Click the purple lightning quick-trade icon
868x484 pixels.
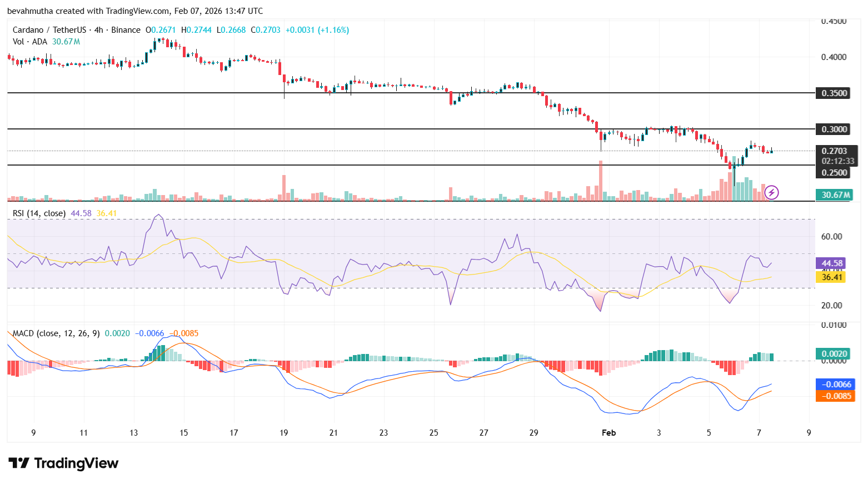772,193
